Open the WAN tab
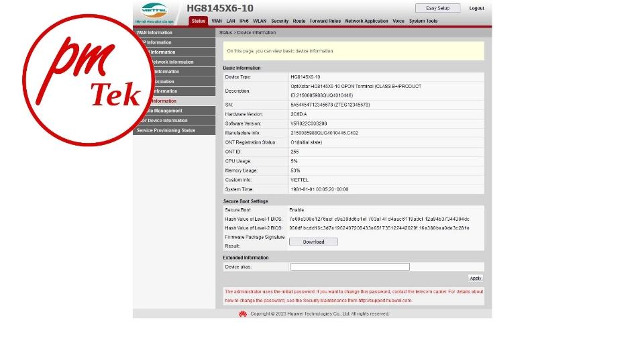Viewport: 644px width, 351px height. point(217,21)
